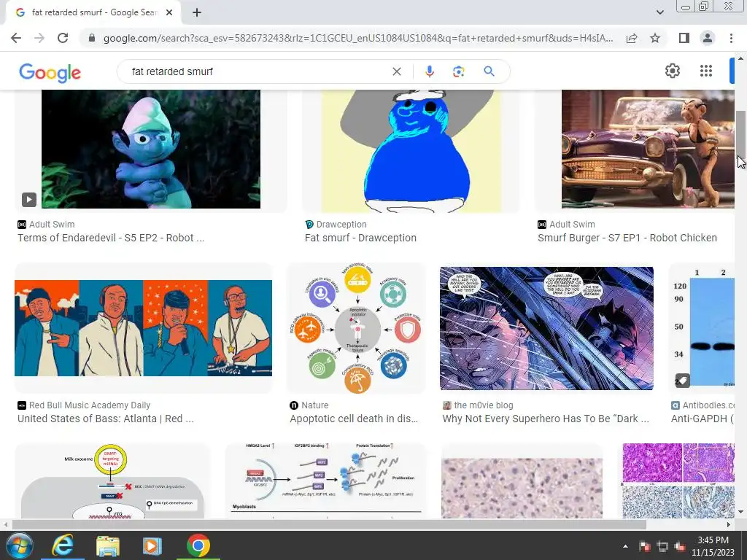
Task: Click the Nature source label
Action: pyautogui.click(x=314, y=405)
